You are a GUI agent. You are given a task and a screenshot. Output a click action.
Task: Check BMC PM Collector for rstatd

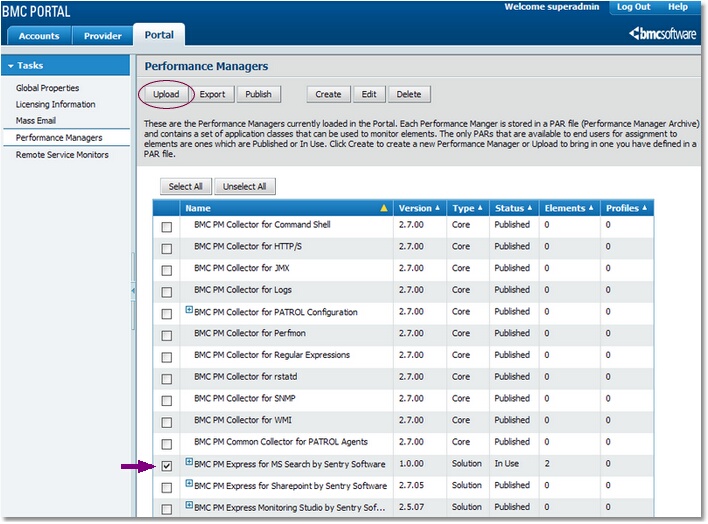coord(167,379)
